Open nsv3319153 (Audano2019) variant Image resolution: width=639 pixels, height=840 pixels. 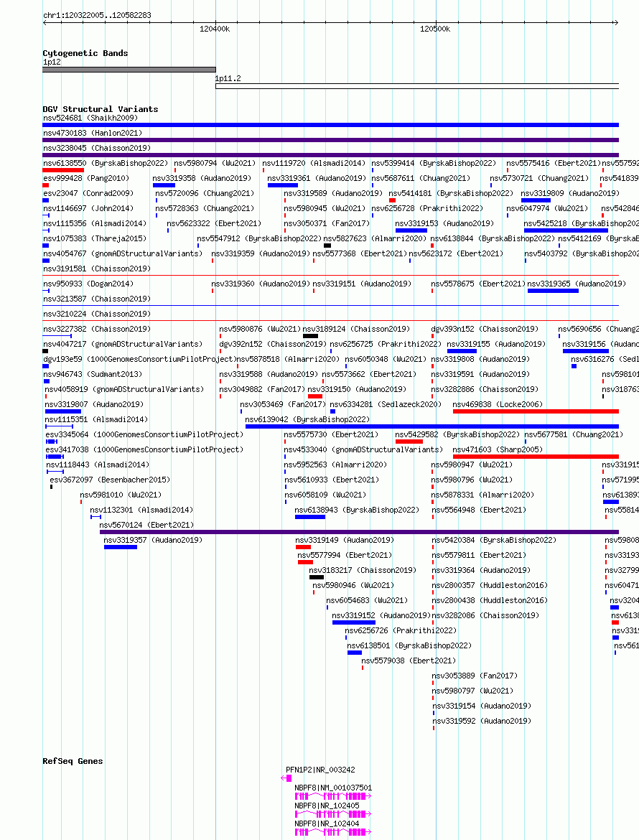(x=444, y=223)
